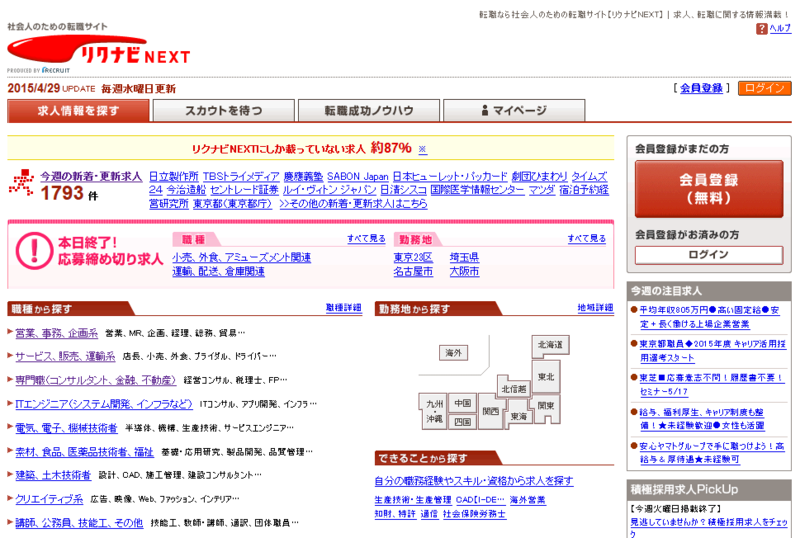Select 中国 on the region map
Screen dimensions: 800x538
[x=463, y=403]
